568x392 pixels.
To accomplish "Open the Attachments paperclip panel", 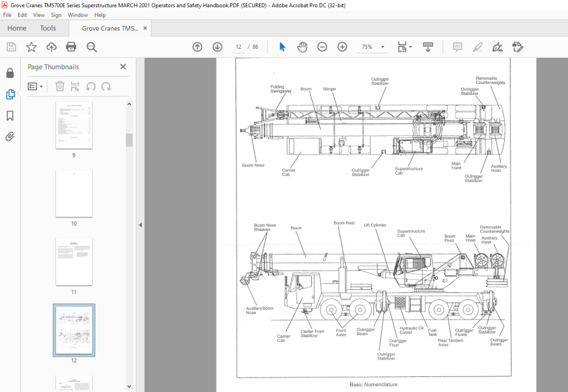I will (10, 136).
